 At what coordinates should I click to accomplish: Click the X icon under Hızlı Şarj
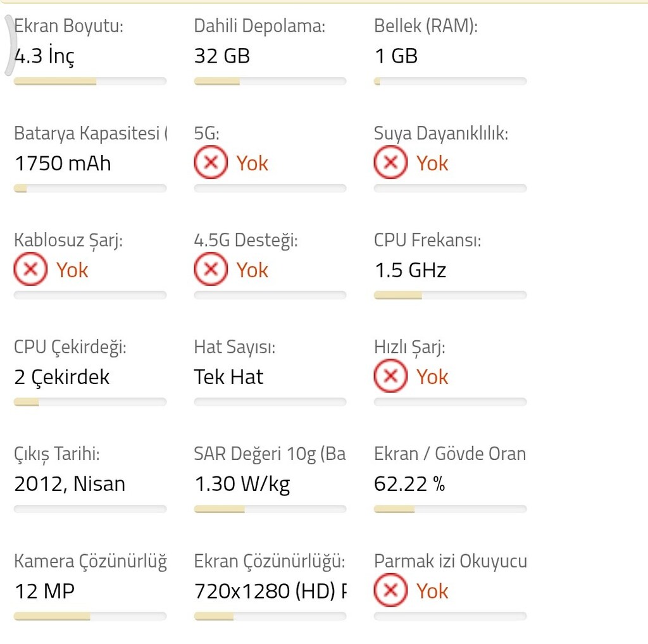[390, 376]
